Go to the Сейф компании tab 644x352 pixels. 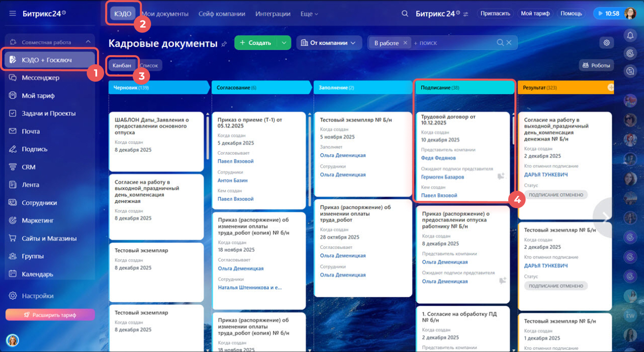tap(221, 14)
